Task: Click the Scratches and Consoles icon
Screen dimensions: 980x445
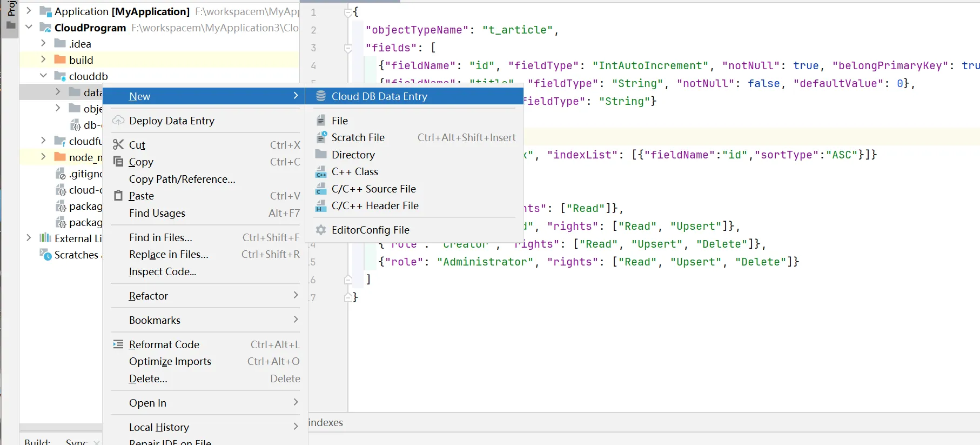Action: 46,254
